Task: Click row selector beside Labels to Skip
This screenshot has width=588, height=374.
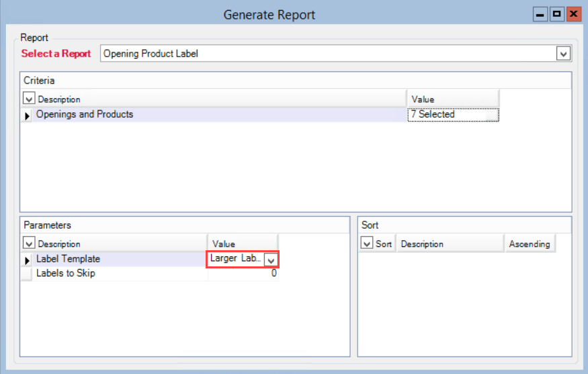Action: point(27,274)
